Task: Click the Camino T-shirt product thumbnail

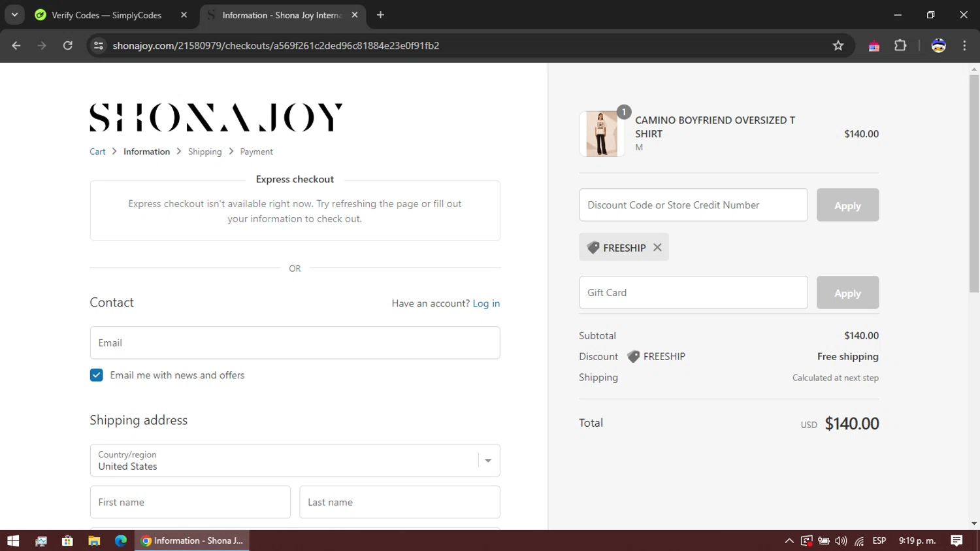Action: click(602, 133)
